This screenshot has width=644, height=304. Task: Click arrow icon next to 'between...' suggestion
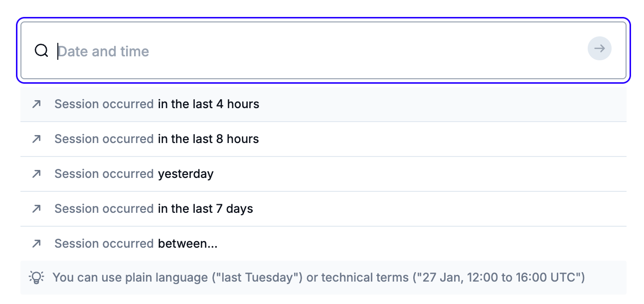[x=36, y=244]
